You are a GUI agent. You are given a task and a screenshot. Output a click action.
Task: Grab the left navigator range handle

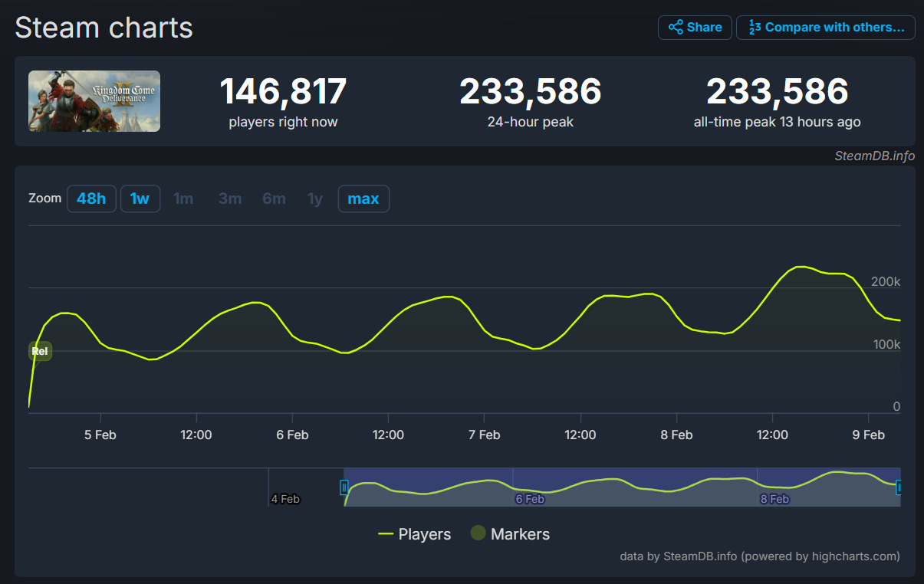pos(344,487)
